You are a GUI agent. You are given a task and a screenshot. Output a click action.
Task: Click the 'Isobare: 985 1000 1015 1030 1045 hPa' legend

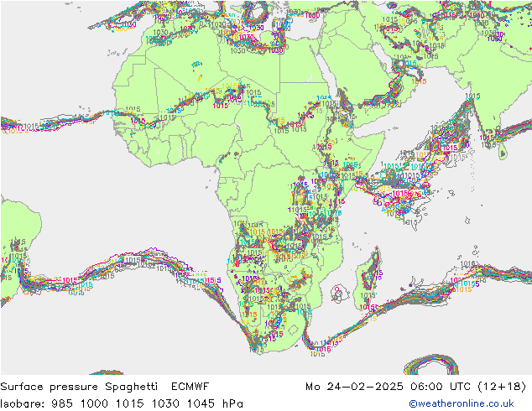click(122, 403)
